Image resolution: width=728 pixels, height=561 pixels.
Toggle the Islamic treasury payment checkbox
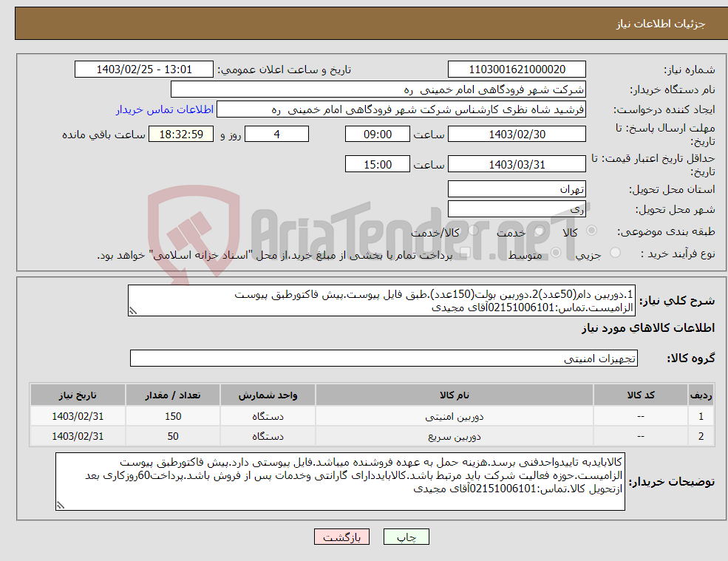[x=465, y=253]
